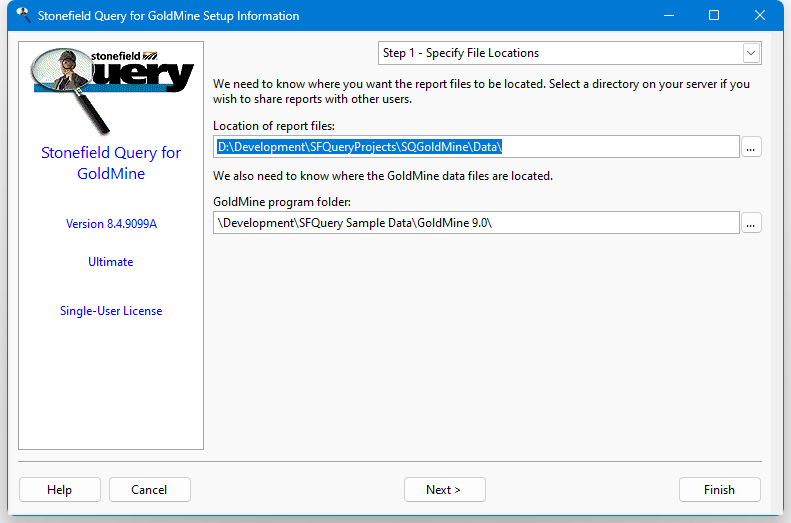Click the Single-User License label
This screenshot has height=523, width=791.
[x=111, y=311]
